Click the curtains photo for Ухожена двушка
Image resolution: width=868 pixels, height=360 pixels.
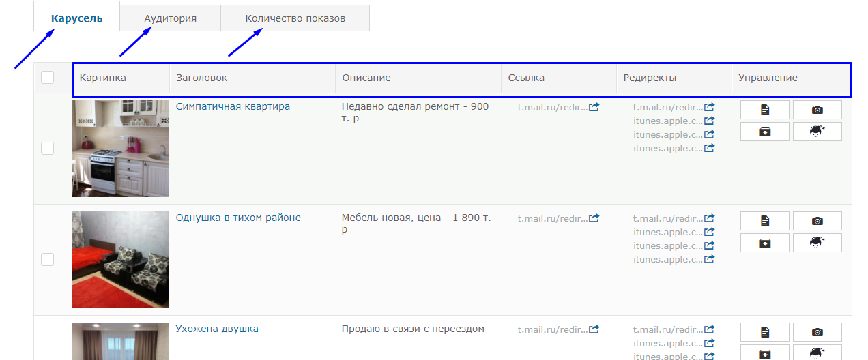[121, 341]
